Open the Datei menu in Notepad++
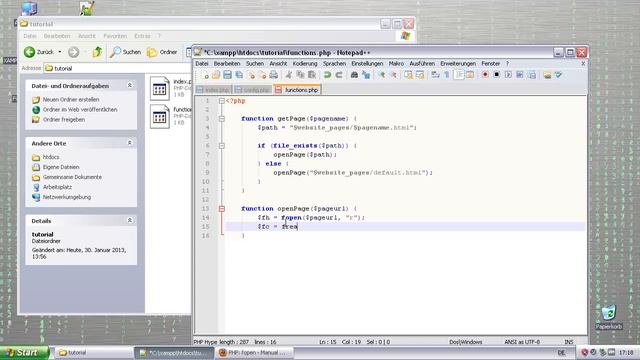This screenshot has height=360, width=640. [x=202, y=64]
